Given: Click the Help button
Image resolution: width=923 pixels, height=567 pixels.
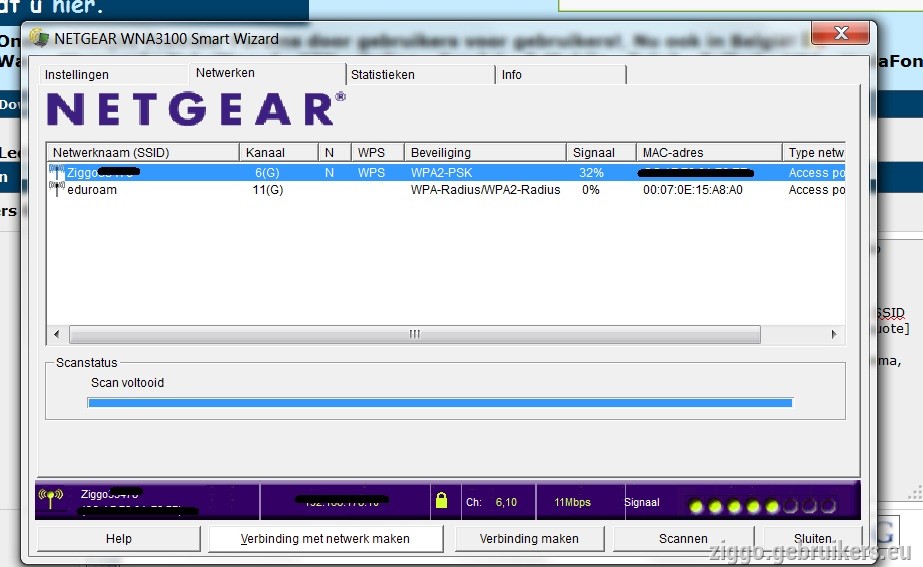Looking at the screenshot, I should (119, 539).
